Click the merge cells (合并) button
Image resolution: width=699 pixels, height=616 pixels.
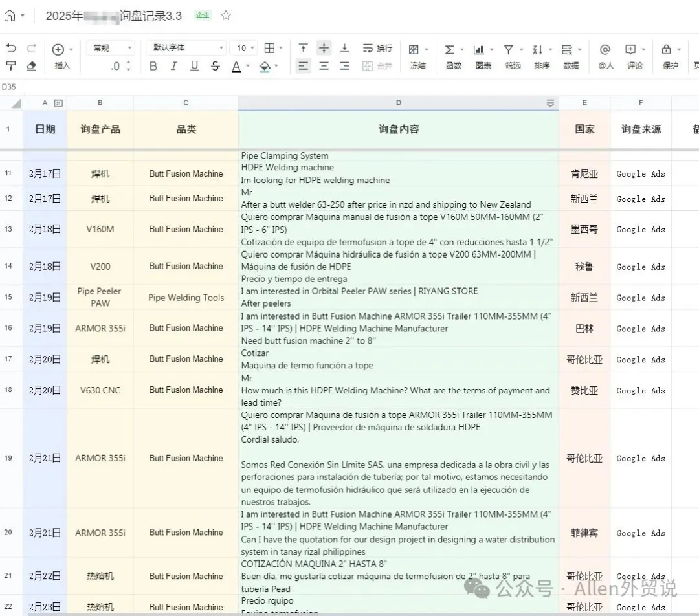pyautogui.click(x=377, y=67)
